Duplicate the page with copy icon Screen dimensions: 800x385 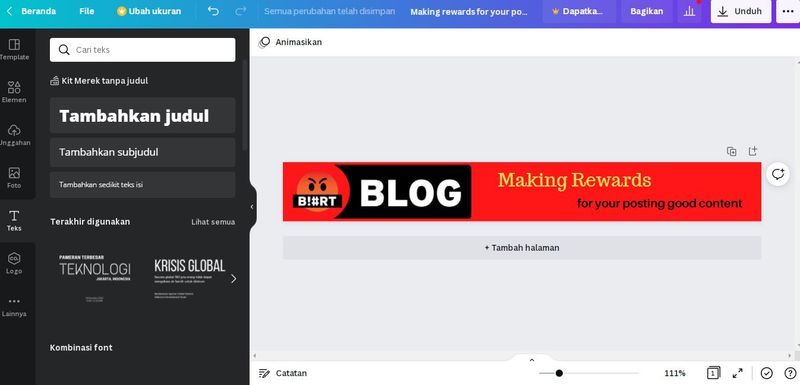(731, 151)
